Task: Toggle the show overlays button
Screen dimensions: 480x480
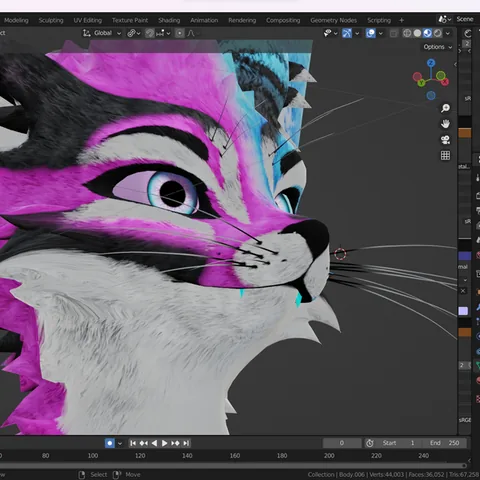Action: (370, 33)
